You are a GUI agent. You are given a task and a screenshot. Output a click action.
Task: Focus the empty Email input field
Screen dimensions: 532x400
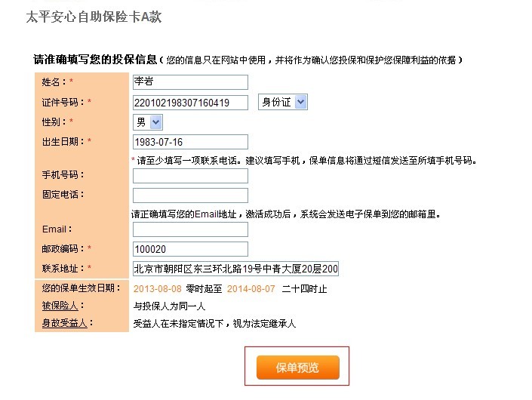click(x=190, y=229)
